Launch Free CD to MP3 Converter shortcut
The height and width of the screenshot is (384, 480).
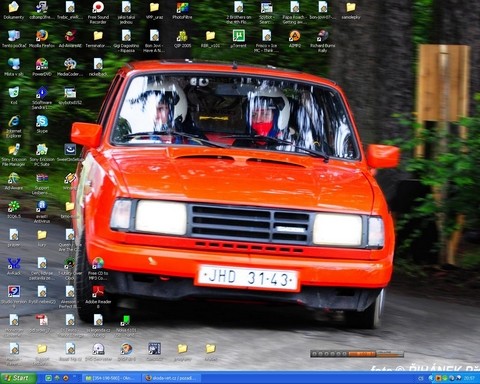[x=98, y=269]
